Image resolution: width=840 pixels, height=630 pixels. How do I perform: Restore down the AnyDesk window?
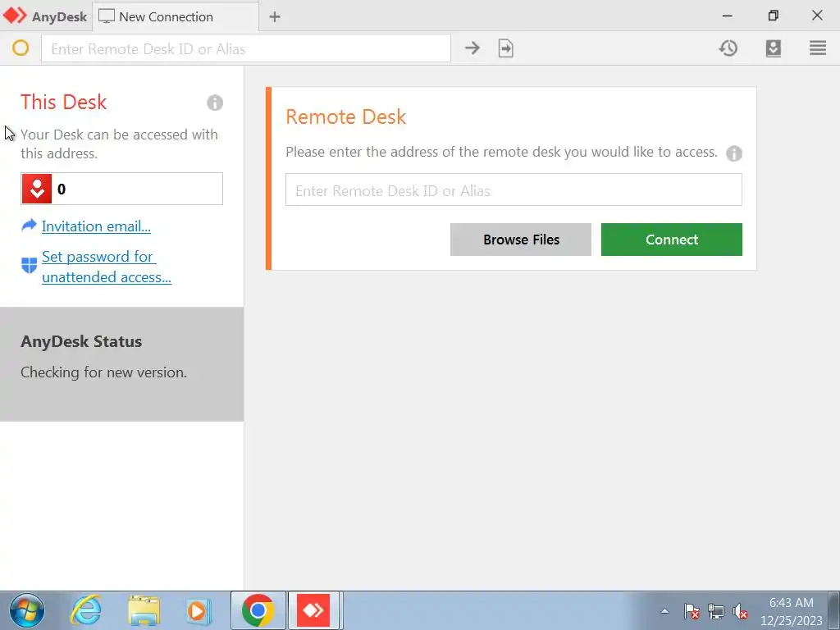click(773, 16)
